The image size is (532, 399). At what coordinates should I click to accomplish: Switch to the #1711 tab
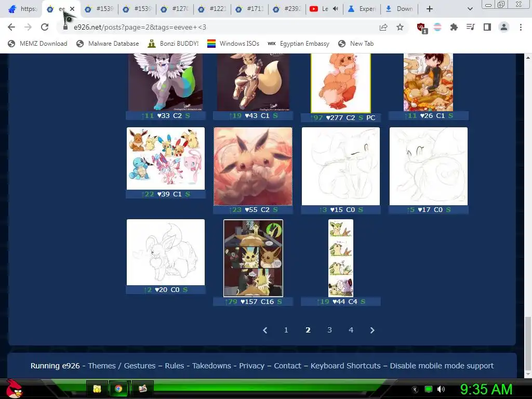pos(249,9)
